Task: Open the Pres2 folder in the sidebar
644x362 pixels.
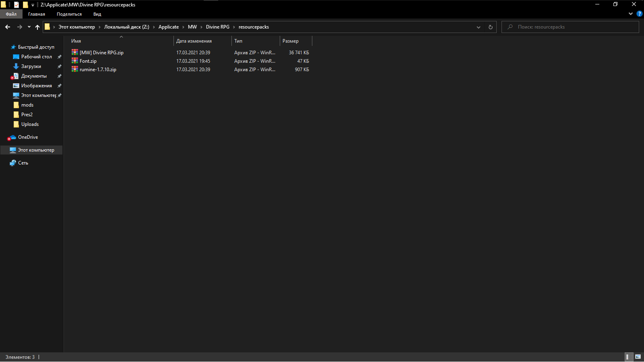Action: (27, 115)
